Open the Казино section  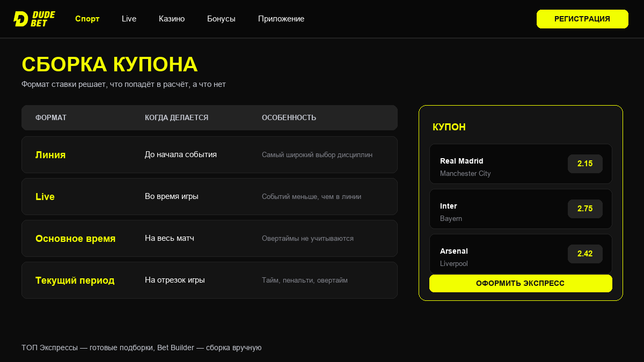(172, 19)
